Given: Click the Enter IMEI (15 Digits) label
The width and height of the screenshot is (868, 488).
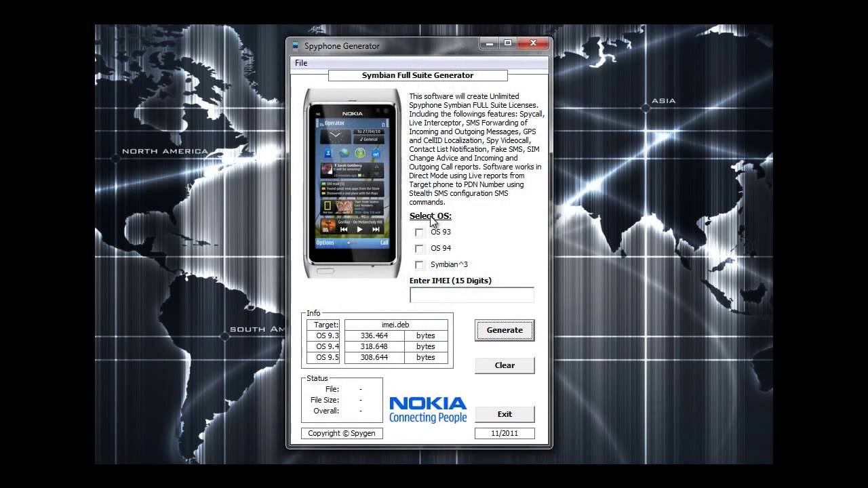Looking at the screenshot, I should point(450,281).
